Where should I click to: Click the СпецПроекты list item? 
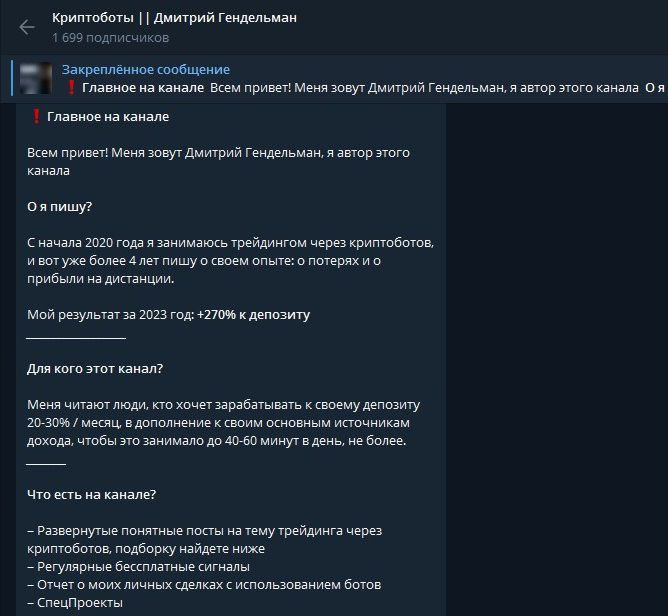pyautogui.click(x=75, y=603)
